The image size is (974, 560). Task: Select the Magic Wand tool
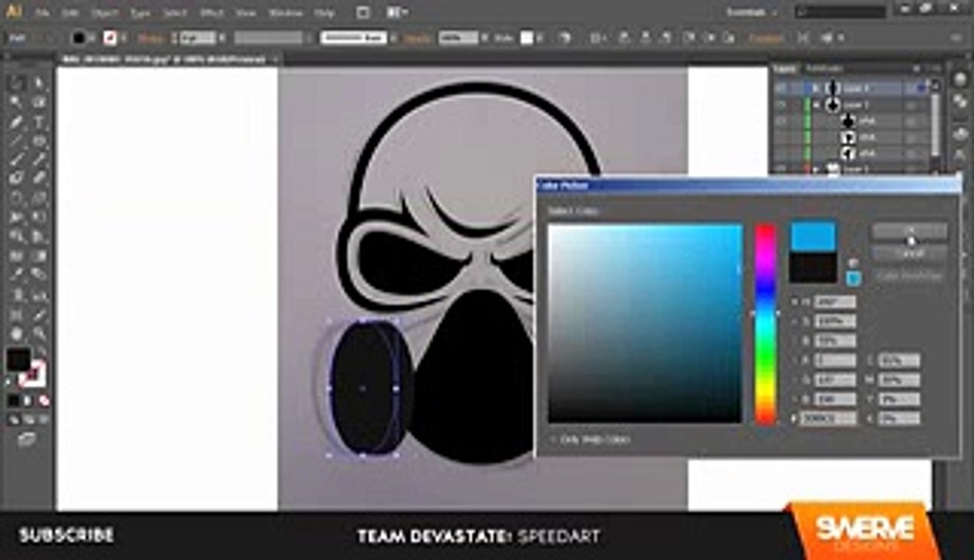pyautogui.click(x=16, y=103)
